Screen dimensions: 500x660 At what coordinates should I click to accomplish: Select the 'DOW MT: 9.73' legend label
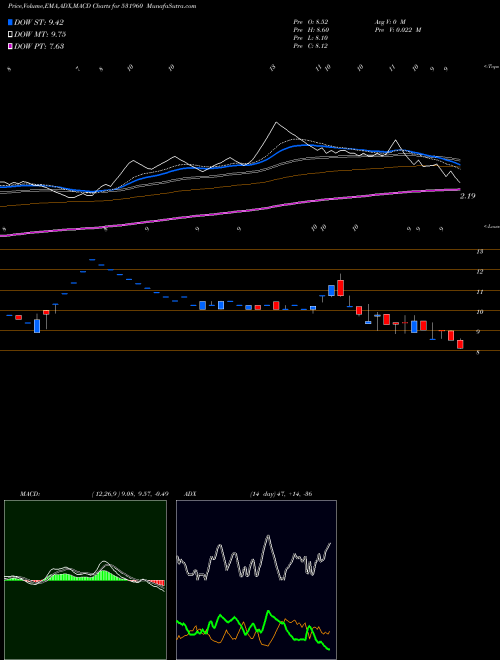(40, 35)
